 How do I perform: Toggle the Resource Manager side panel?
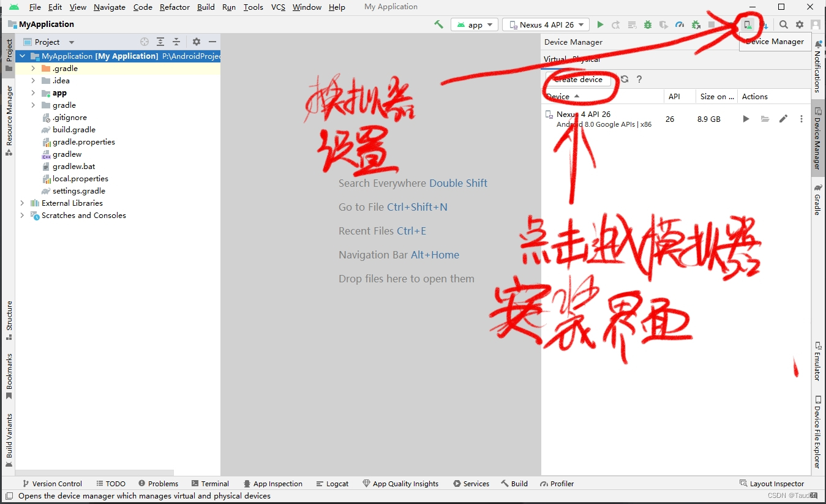click(9, 121)
